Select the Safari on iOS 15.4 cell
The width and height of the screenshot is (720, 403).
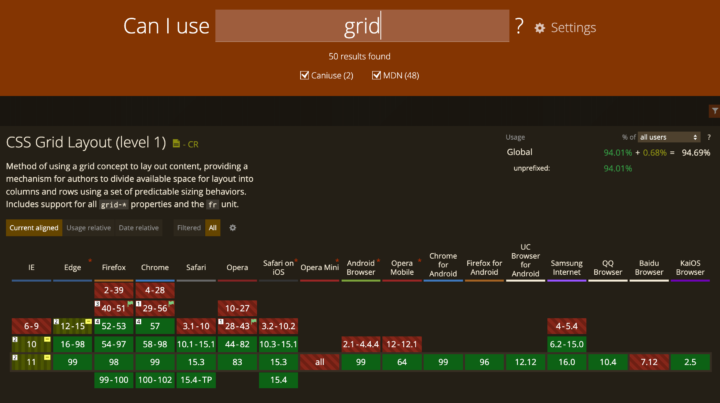point(278,380)
